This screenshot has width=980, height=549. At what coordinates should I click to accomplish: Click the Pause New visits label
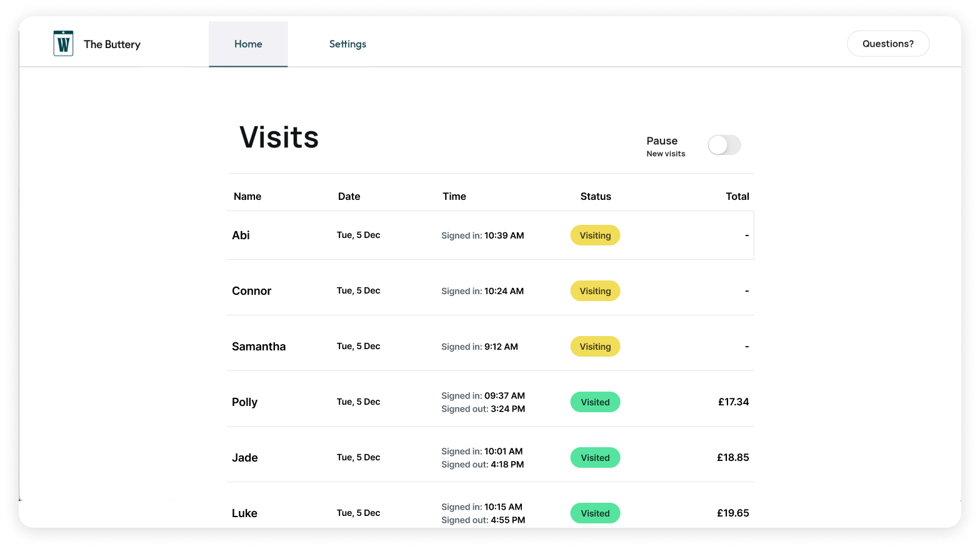point(666,147)
